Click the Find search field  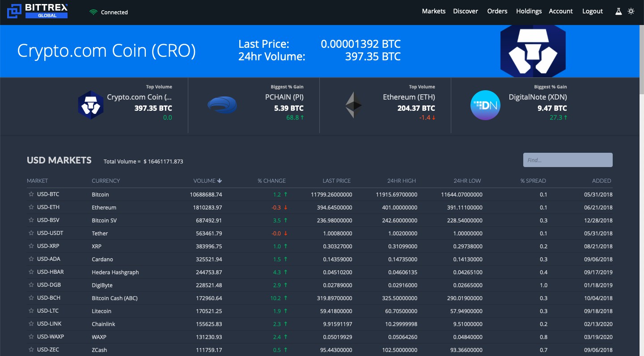tap(568, 160)
